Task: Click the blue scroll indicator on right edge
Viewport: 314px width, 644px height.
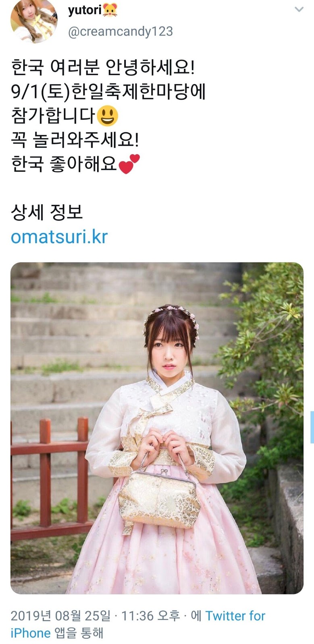Action: coord(312,427)
